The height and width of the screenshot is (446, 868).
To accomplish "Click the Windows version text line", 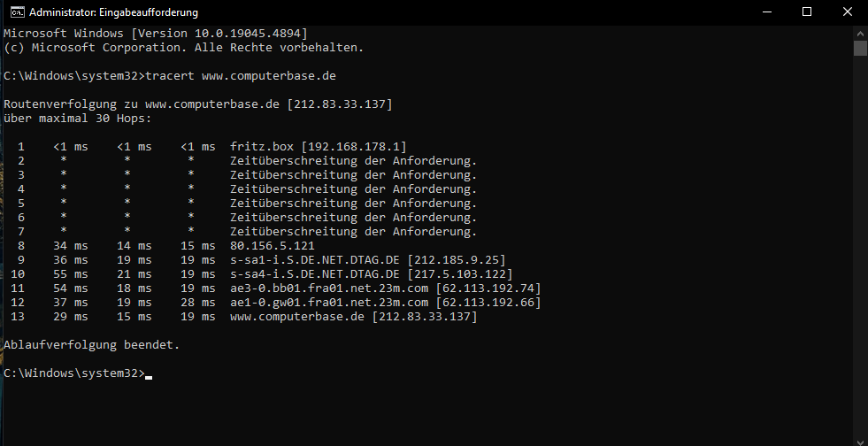I will [x=155, y=34].
